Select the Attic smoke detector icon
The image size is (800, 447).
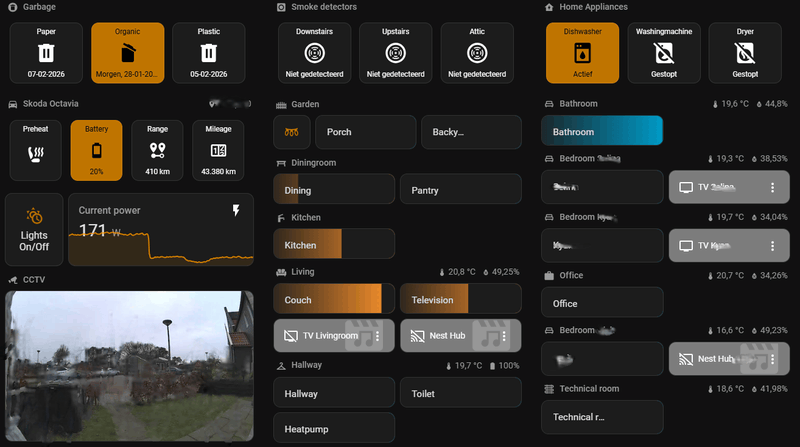[477, 53]
